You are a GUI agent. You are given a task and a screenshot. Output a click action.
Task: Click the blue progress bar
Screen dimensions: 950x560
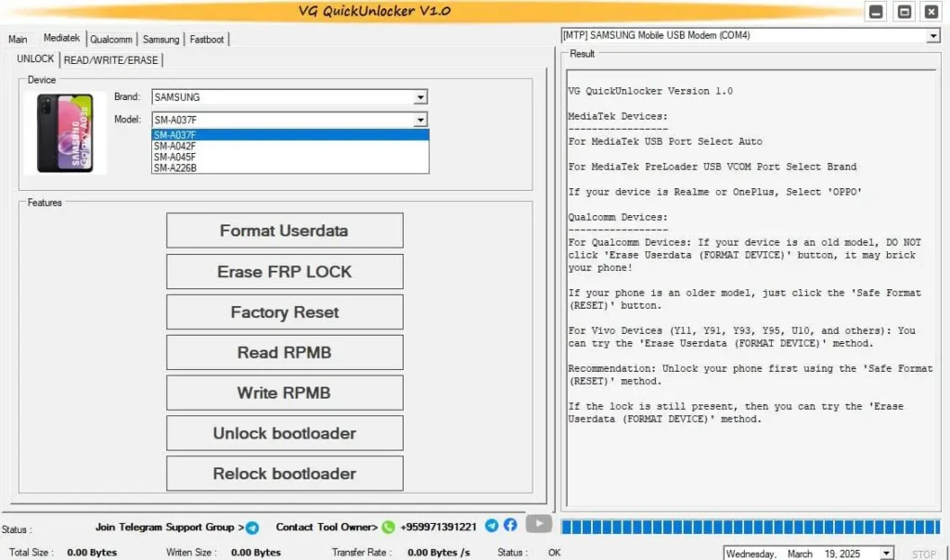tap(750, 527)
